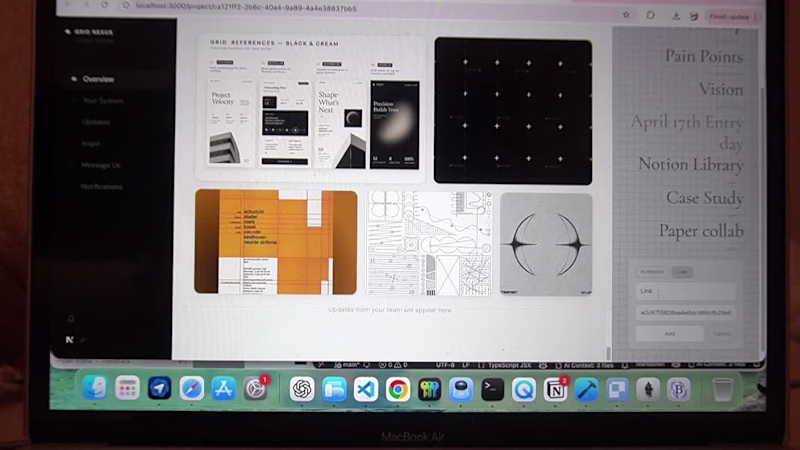Image resolution: width=800 pixels, height=450 pixels.
Task: Click the main git branch in status bar
Action: pos(346,365)
